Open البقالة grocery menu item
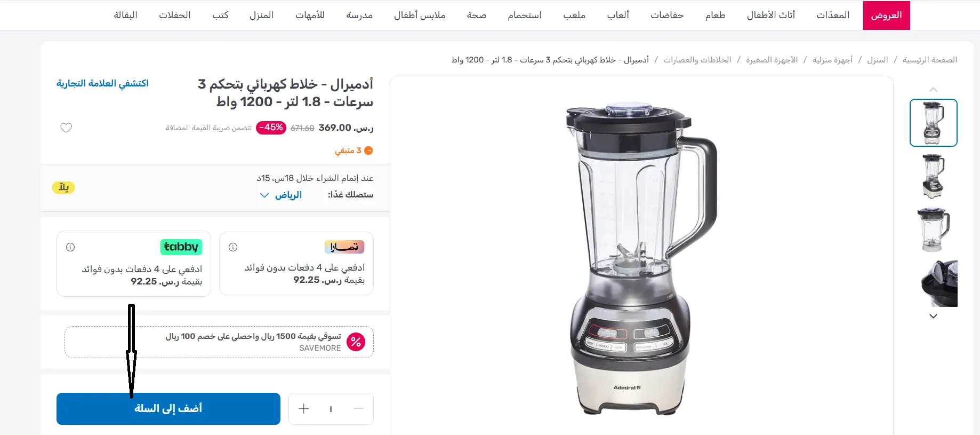 pos(125,15)
